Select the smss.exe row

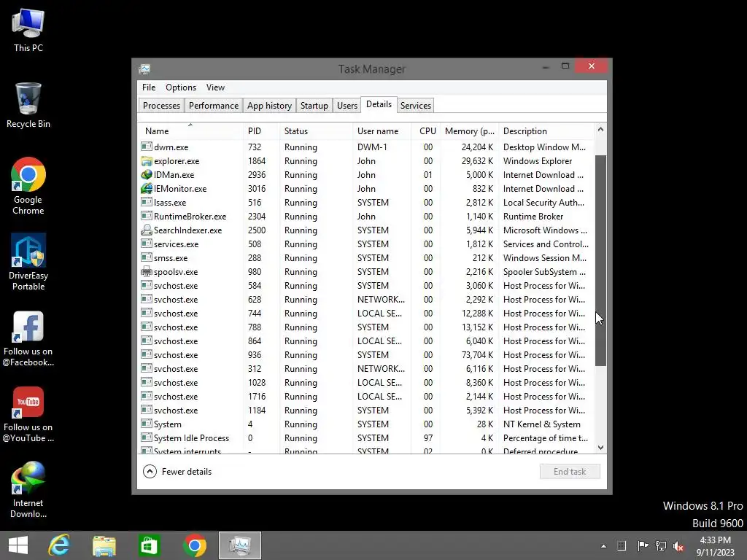[x=366, y=257]
